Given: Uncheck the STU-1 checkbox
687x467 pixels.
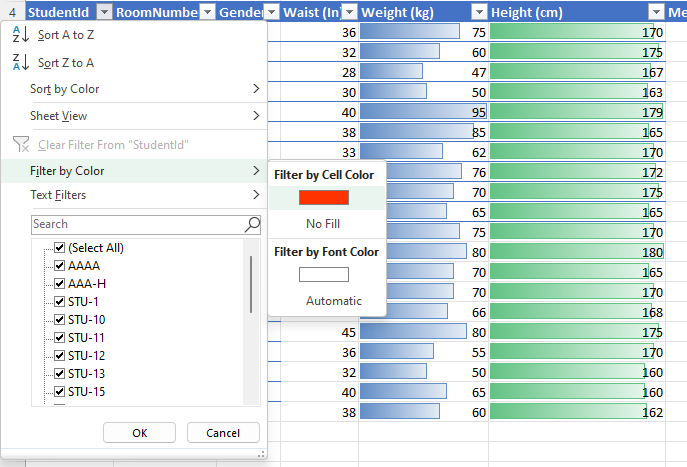Looking at the screenshot, I should coord(60,301).
